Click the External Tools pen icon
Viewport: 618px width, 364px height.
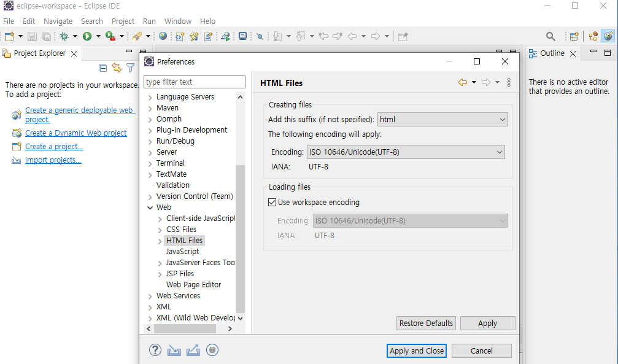point(137,36)
